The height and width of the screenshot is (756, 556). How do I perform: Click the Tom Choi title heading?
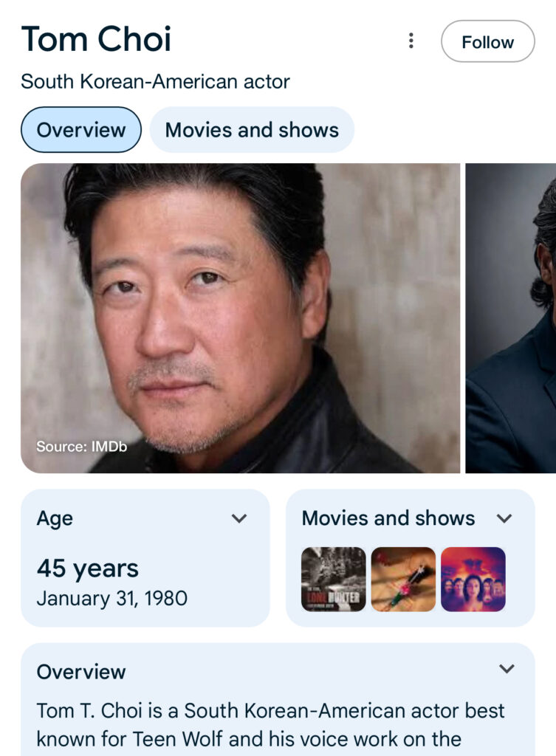tap(96, 38)
